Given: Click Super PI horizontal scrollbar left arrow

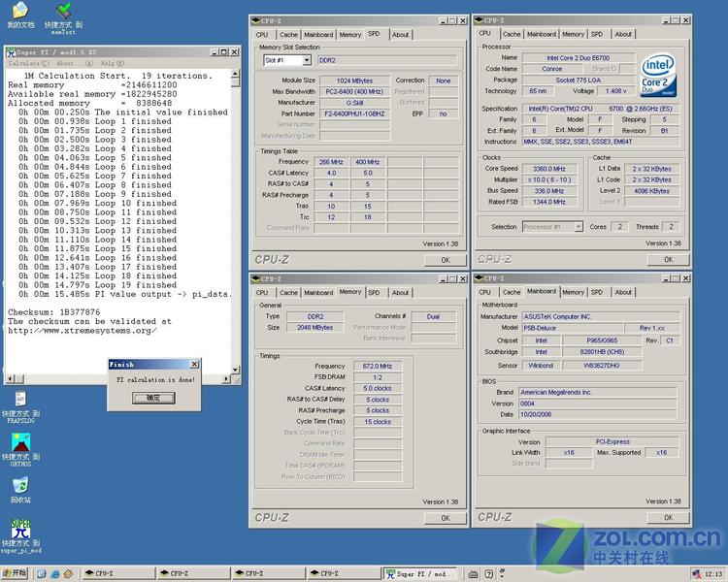Looking at the screenshot, I should [x=11, y=378].
